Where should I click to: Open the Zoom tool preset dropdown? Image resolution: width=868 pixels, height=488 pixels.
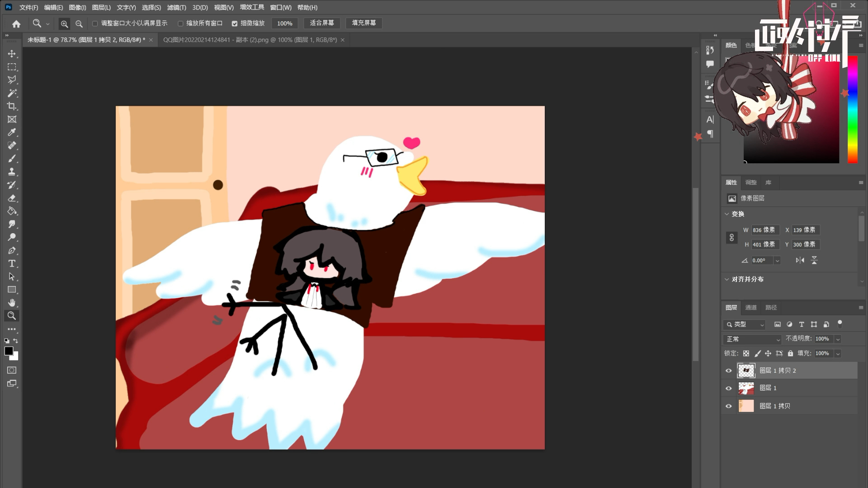47,23
